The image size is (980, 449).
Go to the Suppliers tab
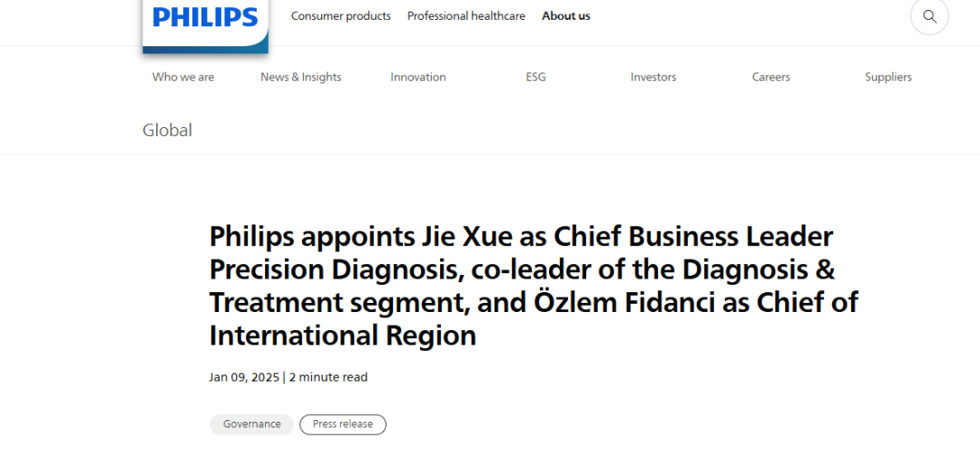pyautogui.click(x=888, y=77)
